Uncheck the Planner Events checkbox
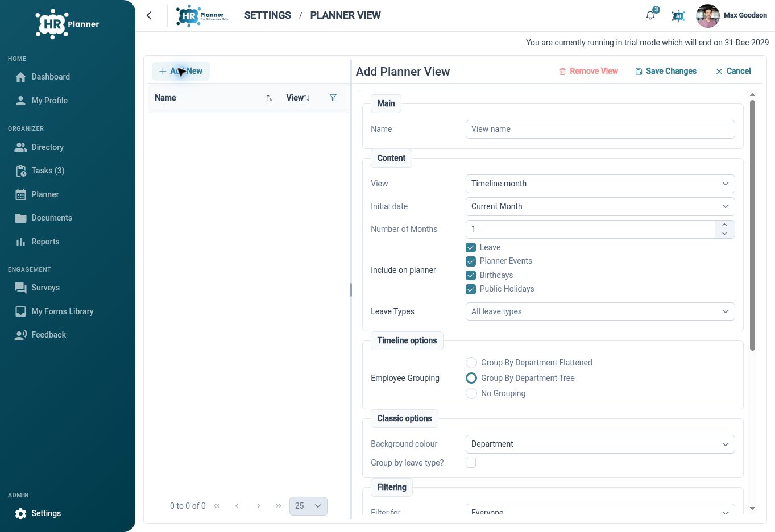 471,261
